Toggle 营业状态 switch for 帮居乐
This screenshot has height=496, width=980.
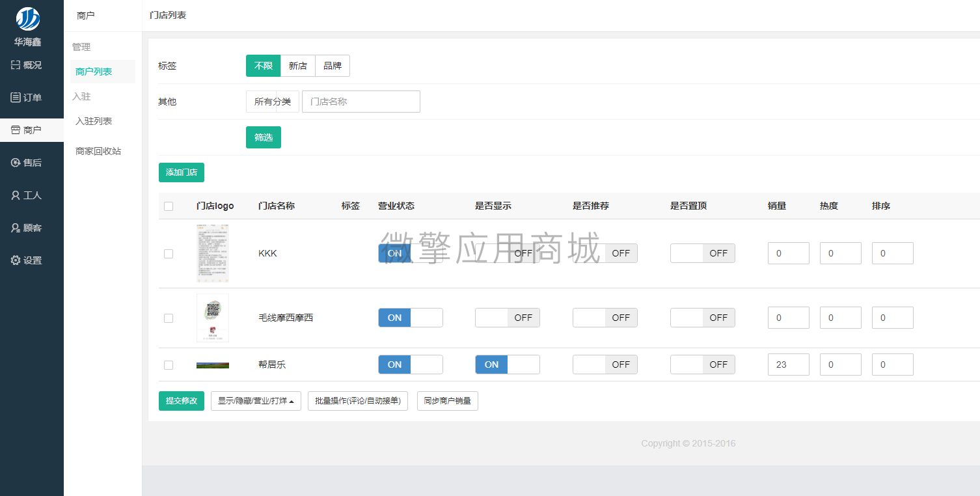click(411, 365)
